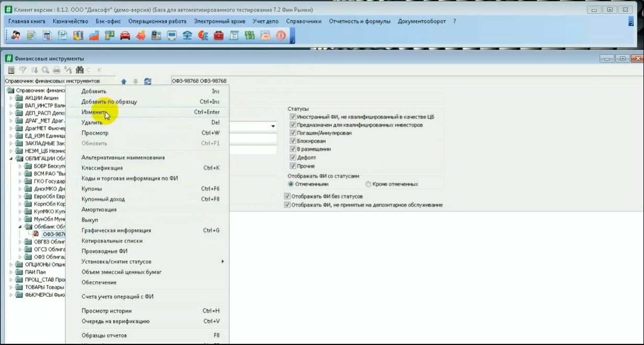Click the bar chart growth toolbar icon

94,36
